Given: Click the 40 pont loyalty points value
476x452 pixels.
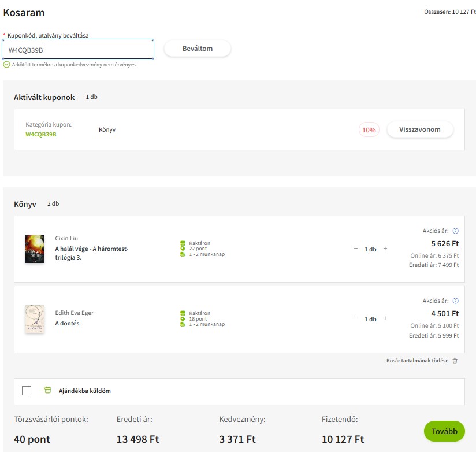Looking at the screenshot, I should pyautogui.click(x=32, y=439).
